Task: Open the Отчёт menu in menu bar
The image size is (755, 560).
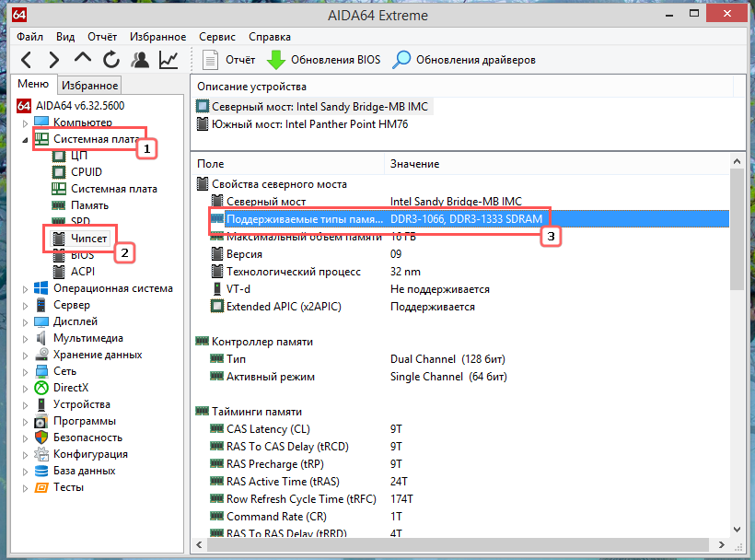Action: click(102, 37)
